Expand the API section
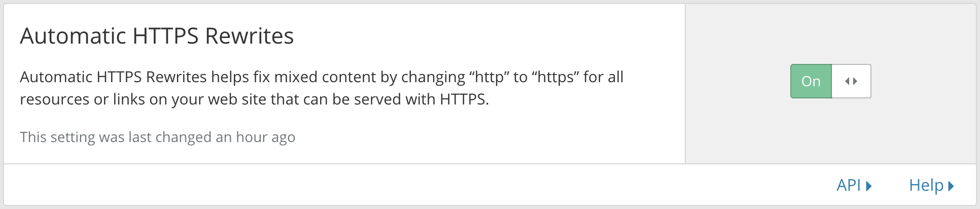Viewport: 980px width, 209px height. [x=854, y=186]
